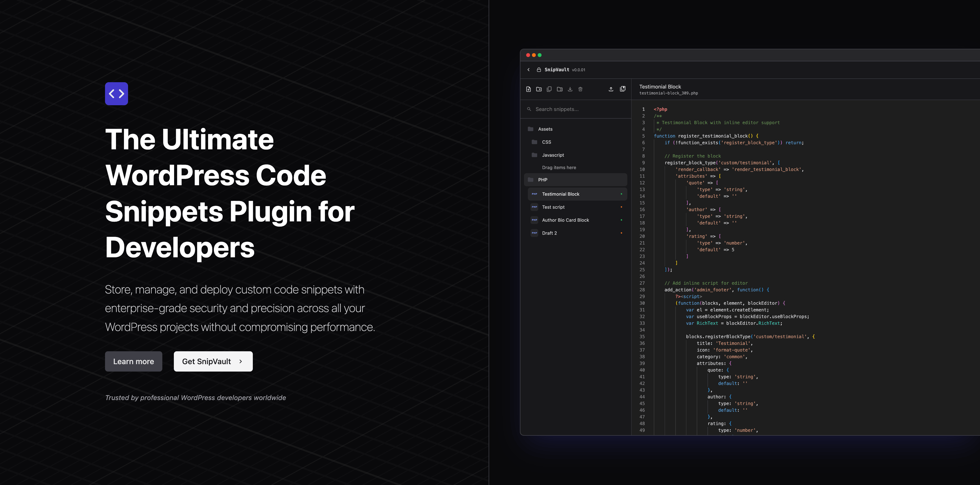Image resolution: width=980 pixels, height=485 pixels.
Task: Expand the Javascript subfolder
Action: pyautogui.click(x=553, y=155)
